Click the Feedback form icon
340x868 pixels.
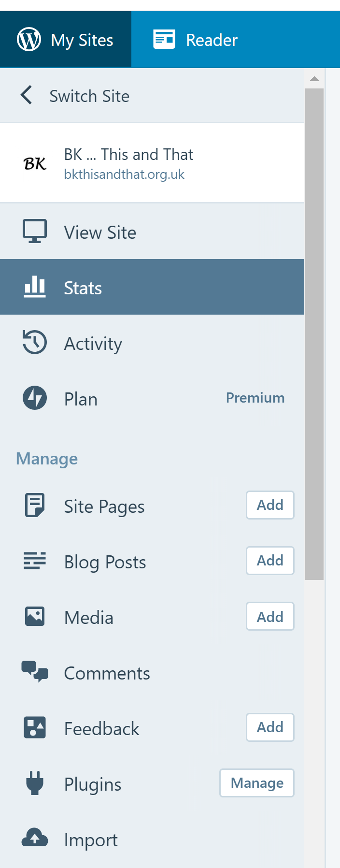pos(35,727)
